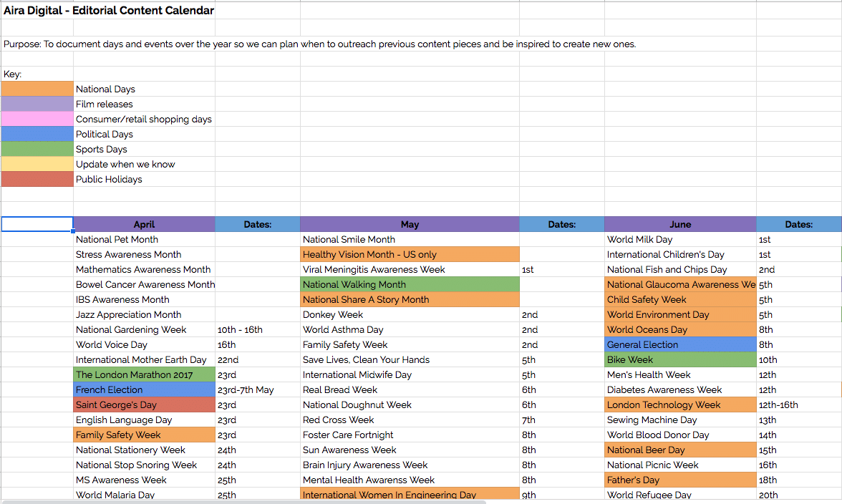Click the horizontal scrollbar at the bottom

(x=244, y=502)
